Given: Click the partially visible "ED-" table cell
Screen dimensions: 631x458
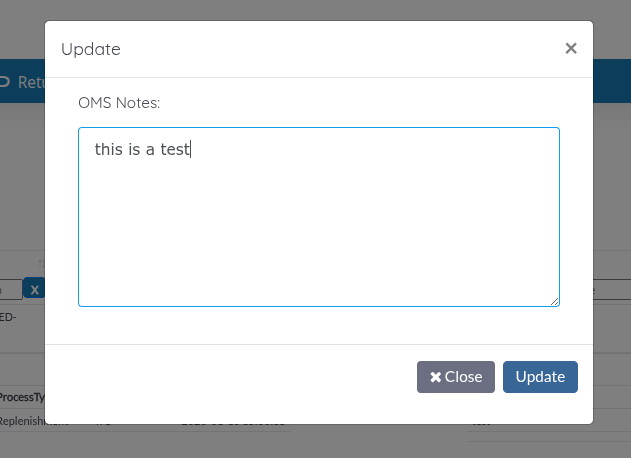Looking at the screenshot, I should click(x=9, y=316).
